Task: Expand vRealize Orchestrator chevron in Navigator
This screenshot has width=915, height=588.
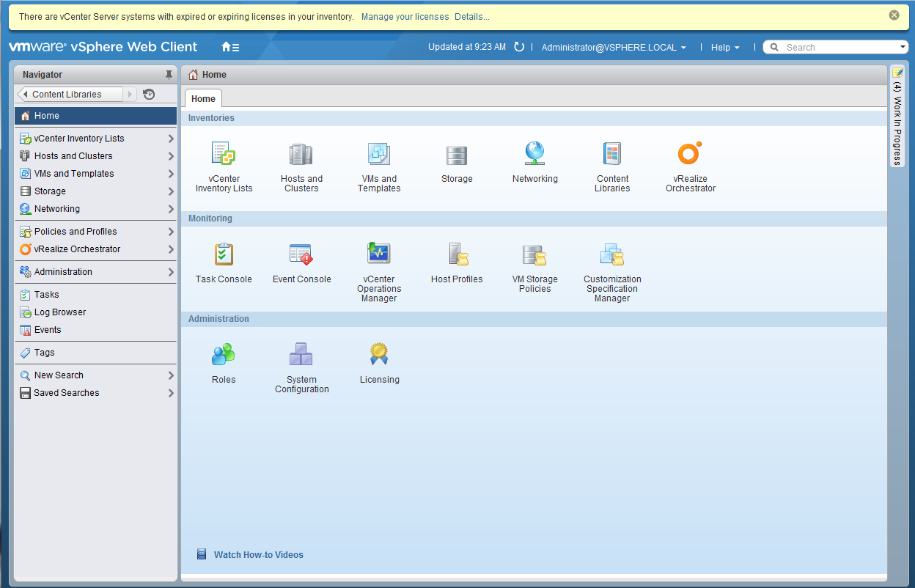Action: point(171,249)
